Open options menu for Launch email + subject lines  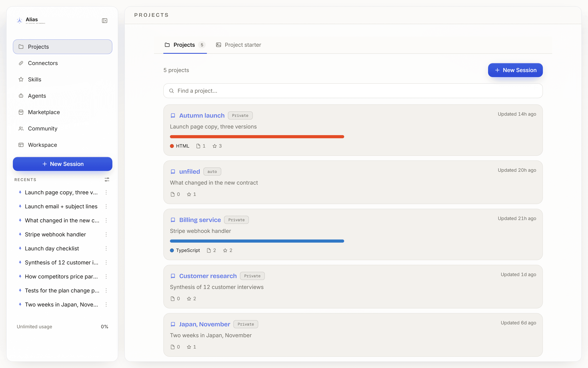click(x=106, y=206)
